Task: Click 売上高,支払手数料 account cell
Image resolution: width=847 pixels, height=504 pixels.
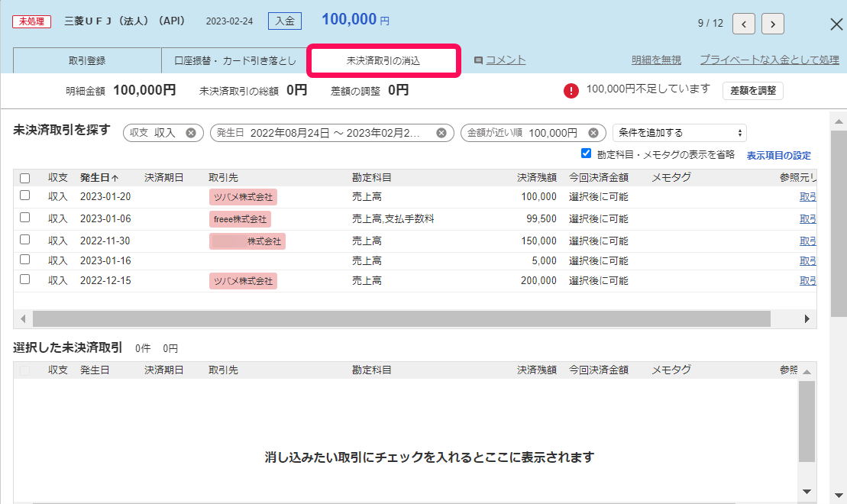Action: point(393,218)
